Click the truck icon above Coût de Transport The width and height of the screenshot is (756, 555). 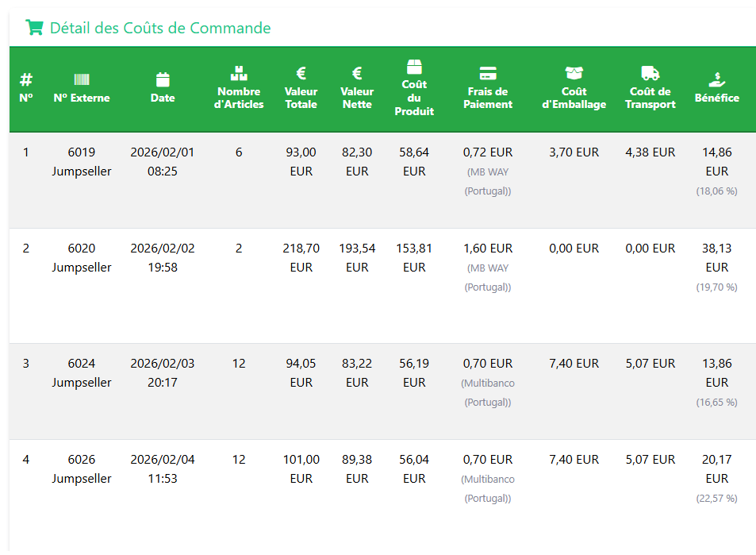(650, 73)
